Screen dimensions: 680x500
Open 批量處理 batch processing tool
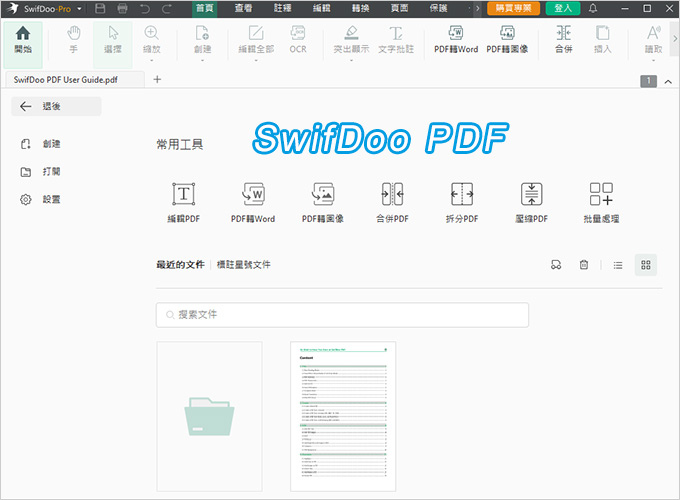point(601,203)
